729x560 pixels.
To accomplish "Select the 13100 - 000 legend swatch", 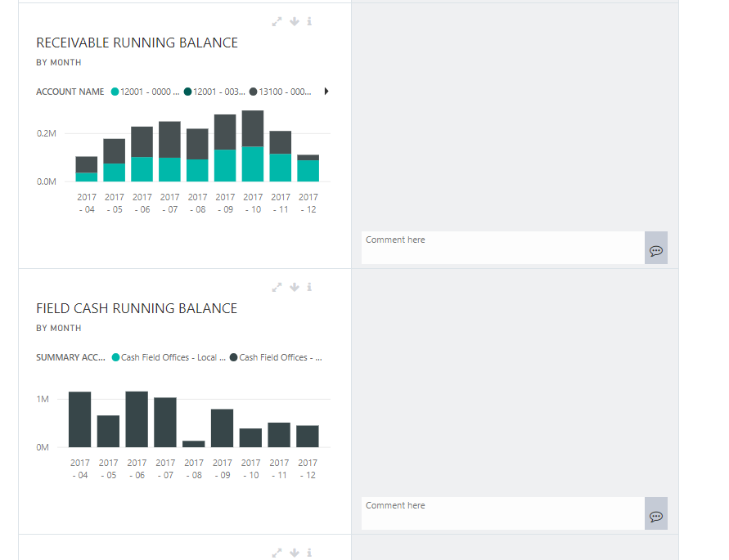I will pyautogui.click(x=254, y=92).
